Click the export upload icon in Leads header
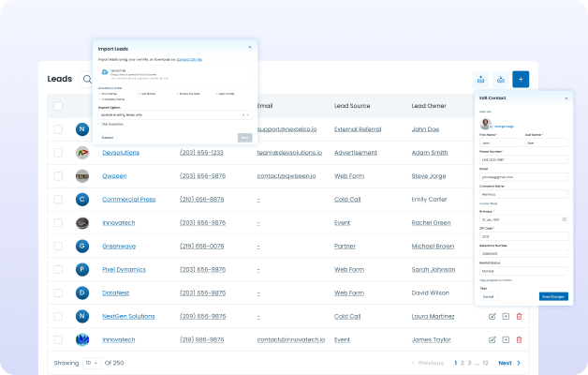Viewport: 588px width, 375px height. 480,80
